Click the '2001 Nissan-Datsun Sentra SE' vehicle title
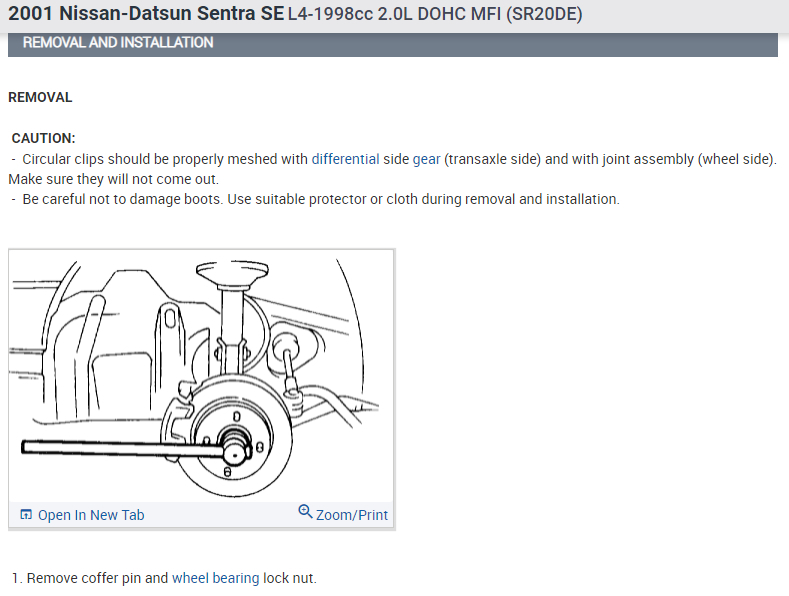The image size is (789, 596). pos(146,14)
